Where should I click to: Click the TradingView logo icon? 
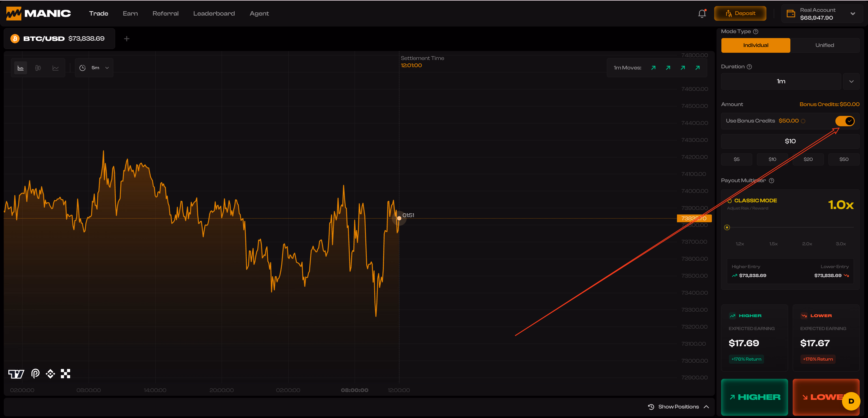[16, 374]
